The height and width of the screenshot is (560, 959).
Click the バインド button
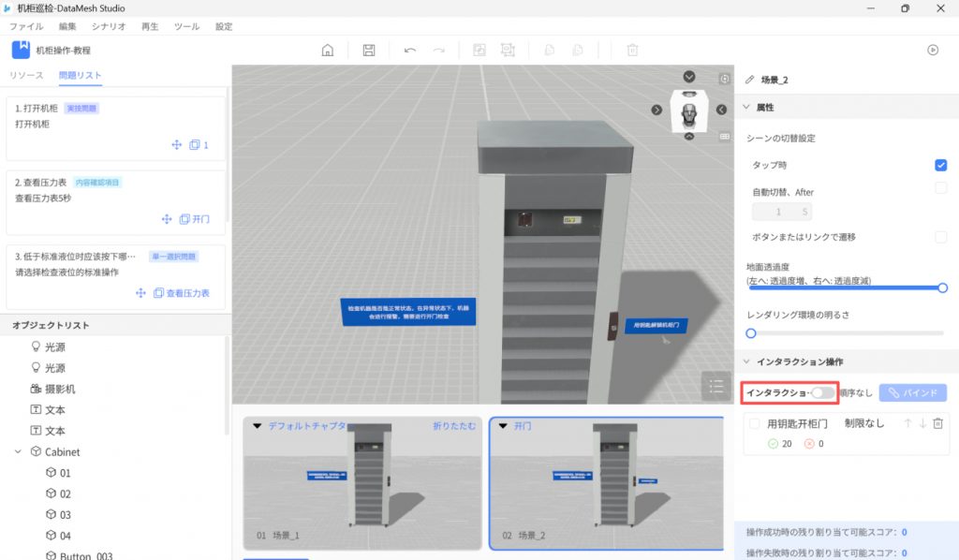coord(912,393)
